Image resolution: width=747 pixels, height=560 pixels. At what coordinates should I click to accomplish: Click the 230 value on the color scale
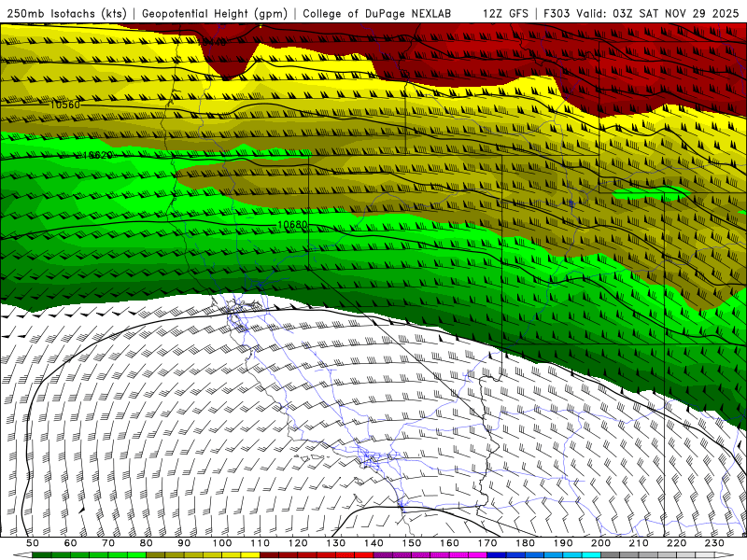[x=714, y=543]
